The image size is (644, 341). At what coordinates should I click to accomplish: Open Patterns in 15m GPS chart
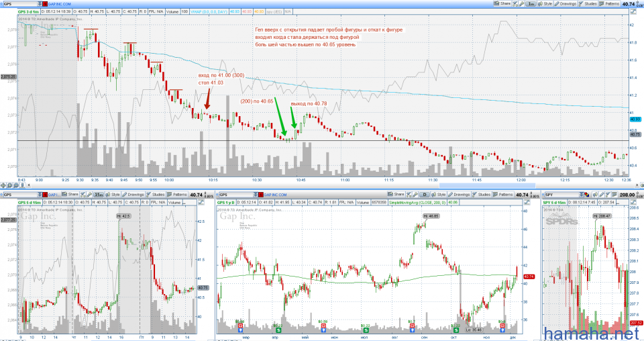[176, 194]
